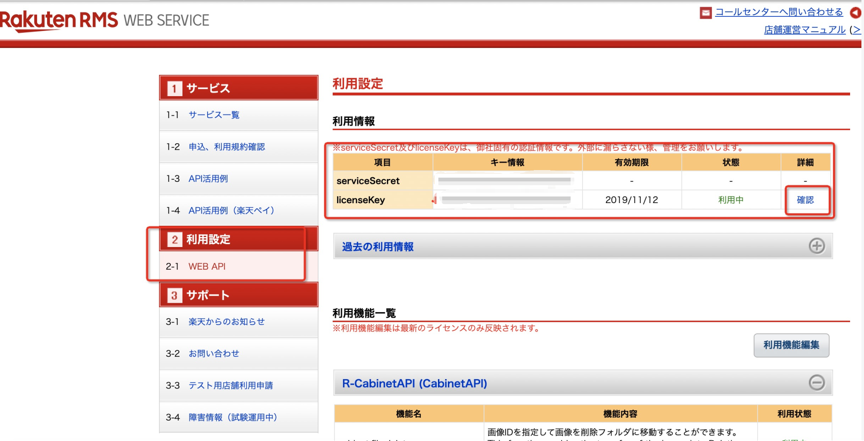Select 2-1 WEB API menu item
This screenshot has width=864, height=441.
pos(207,267)
